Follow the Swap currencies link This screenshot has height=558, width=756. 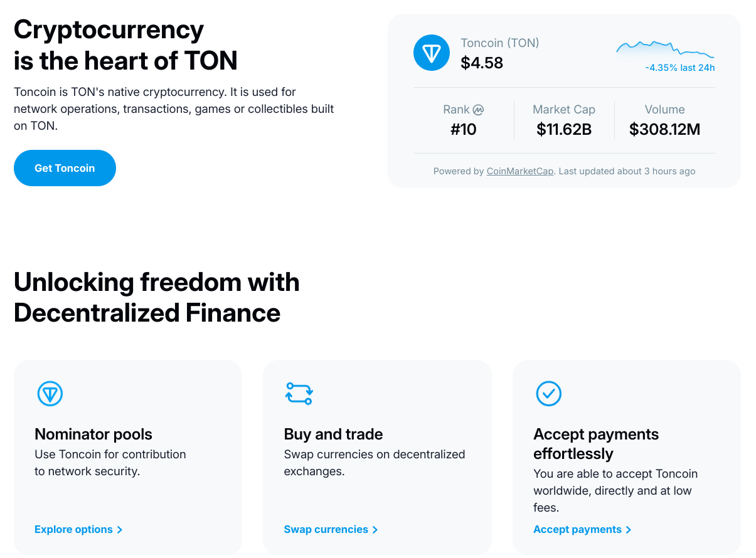tap(326, 530)
